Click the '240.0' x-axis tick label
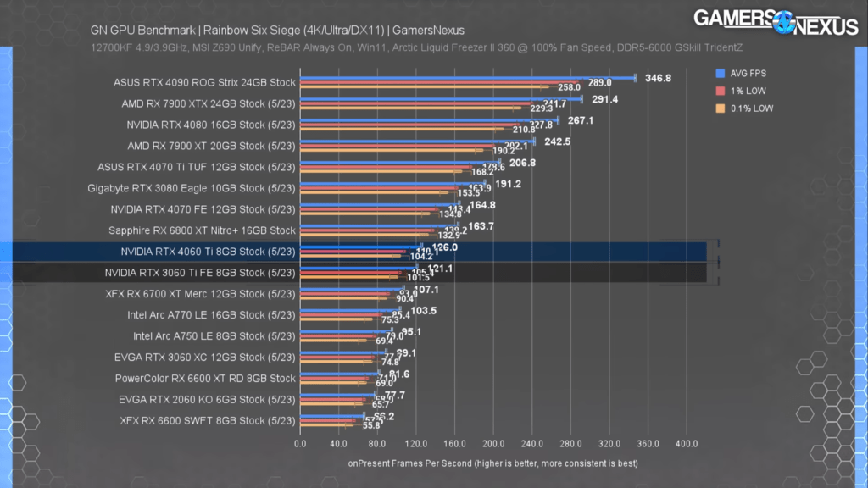This screenshot has height=488, width=868. (532, 444)
